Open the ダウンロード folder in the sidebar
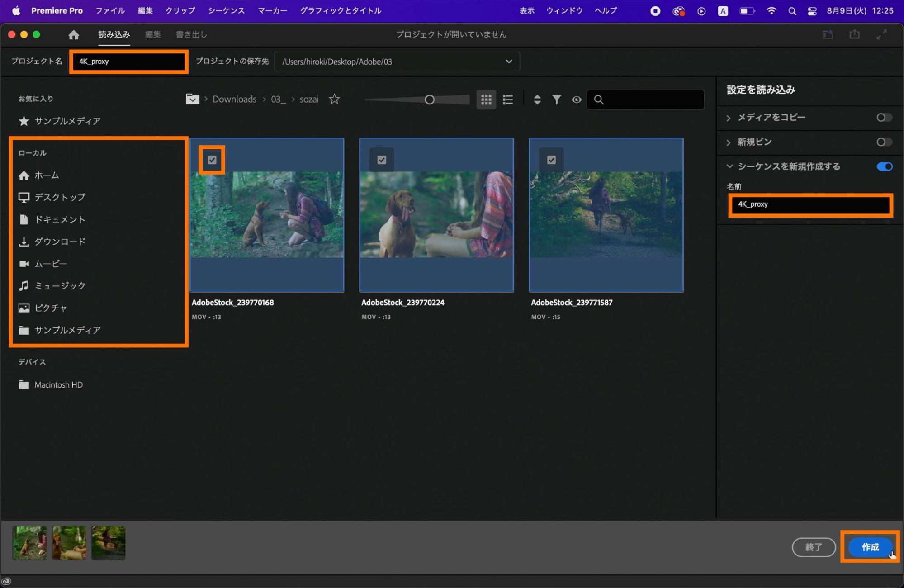The image size is (904, 588). (60, 242)
